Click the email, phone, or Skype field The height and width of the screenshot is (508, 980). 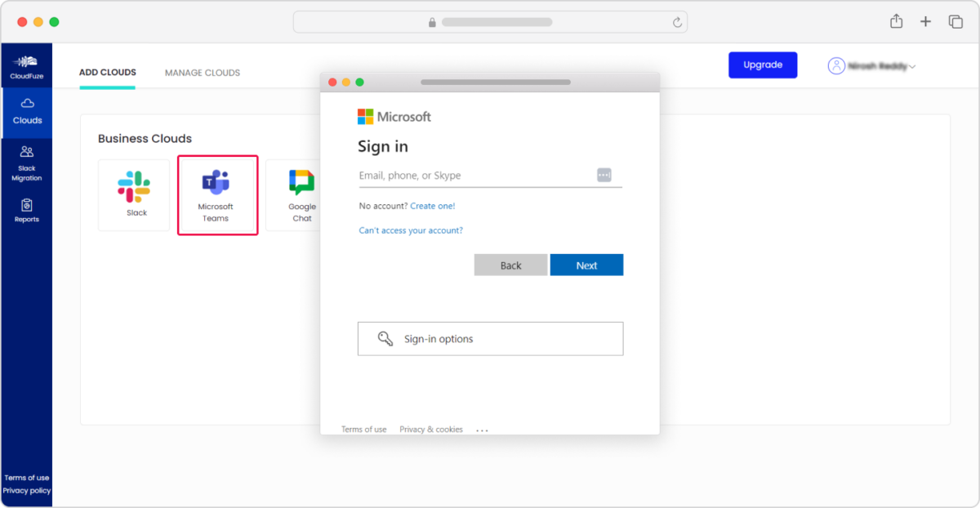click(457, 175)
